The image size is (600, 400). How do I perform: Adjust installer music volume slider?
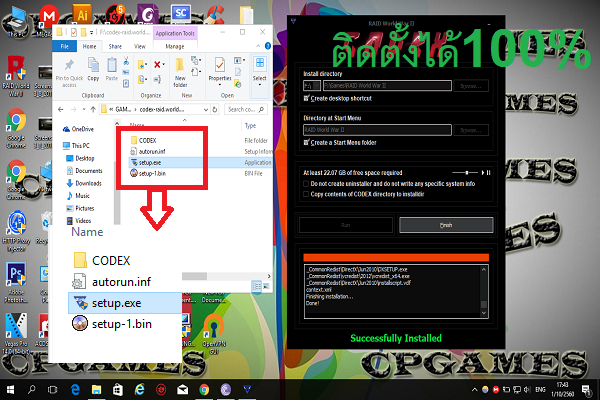(465, 173)
